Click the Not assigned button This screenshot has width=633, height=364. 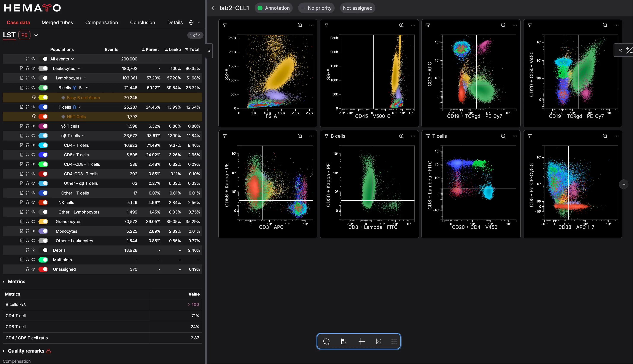(x=357, y=8)
